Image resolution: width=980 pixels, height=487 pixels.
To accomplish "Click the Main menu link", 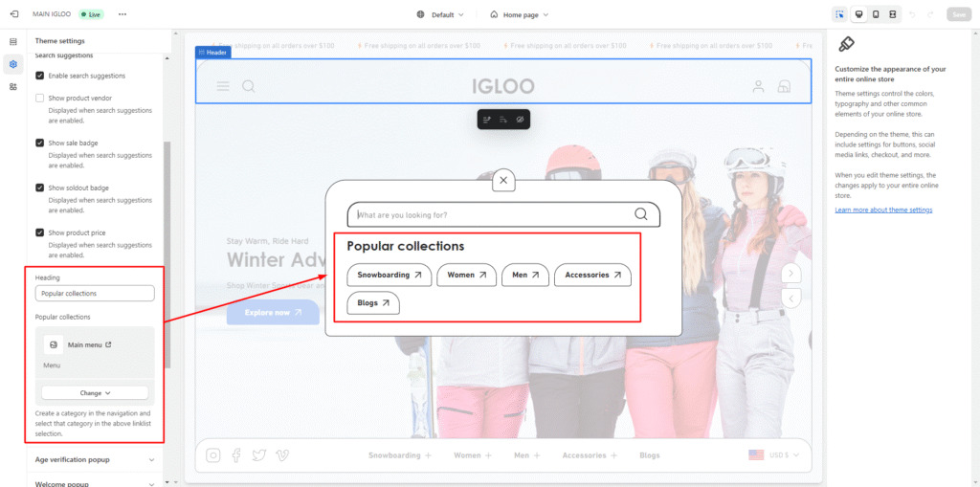I will 85,344.
